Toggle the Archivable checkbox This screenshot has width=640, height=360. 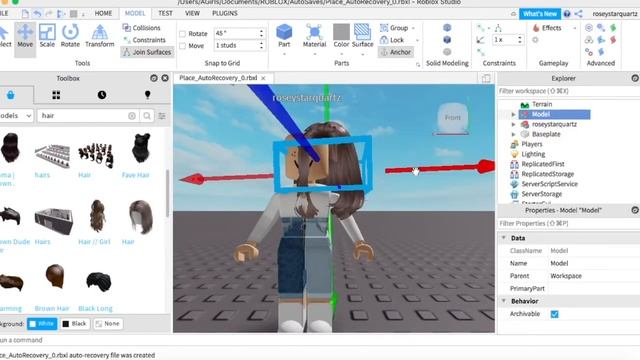click(x=554, y=314)
